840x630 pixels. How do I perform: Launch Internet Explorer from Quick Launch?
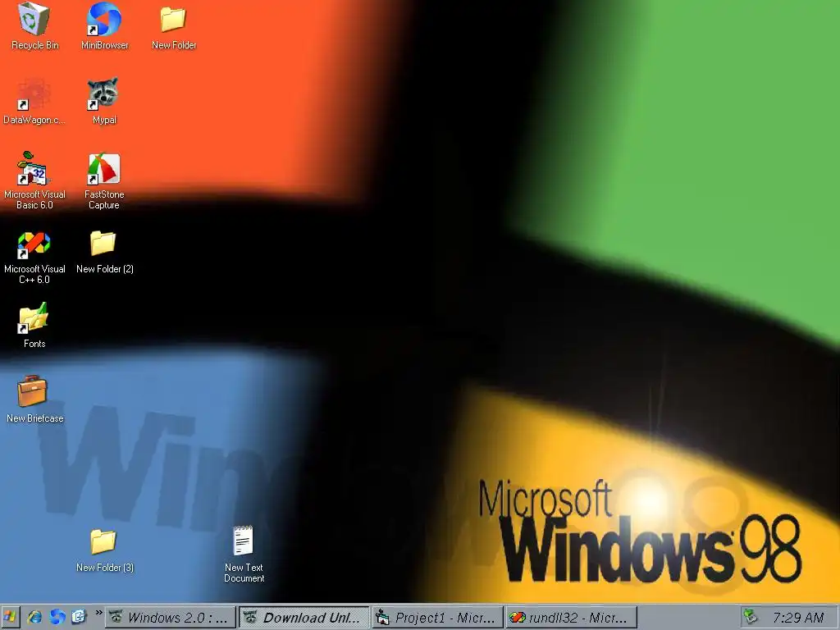click(34, 617)
